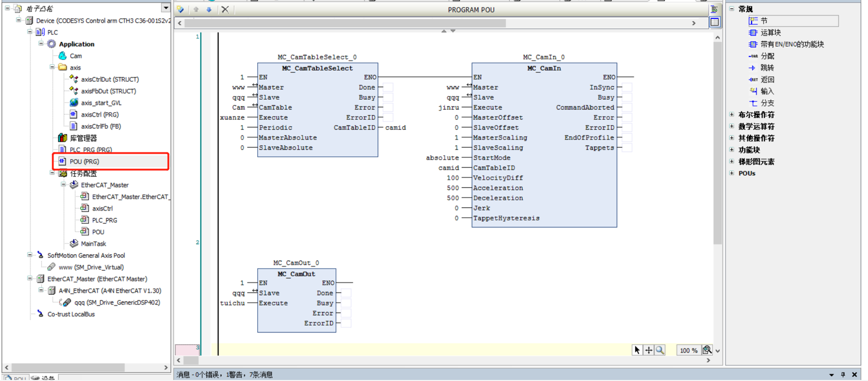The image size is (868, 381).
Task: Choose the 输入 (input) toolbox element
Action: click(761, 91)
